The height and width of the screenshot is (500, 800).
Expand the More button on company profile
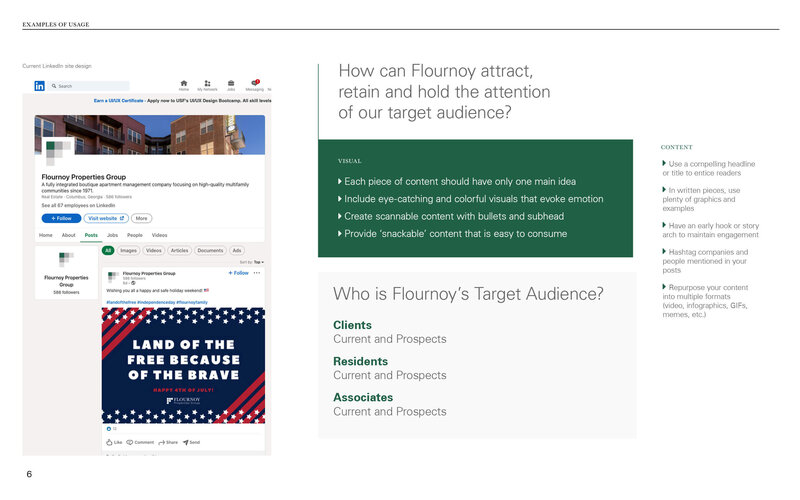(x=142, y=218)
